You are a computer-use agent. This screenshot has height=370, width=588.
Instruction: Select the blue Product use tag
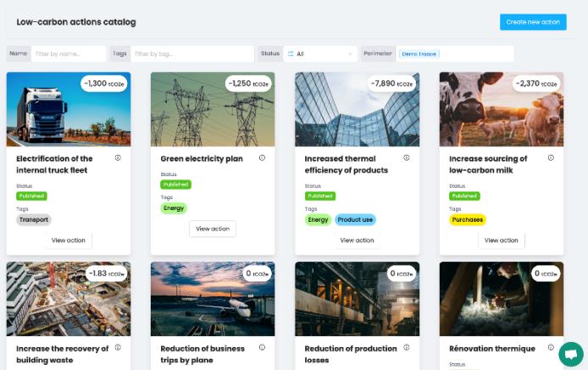coord(355,219)
